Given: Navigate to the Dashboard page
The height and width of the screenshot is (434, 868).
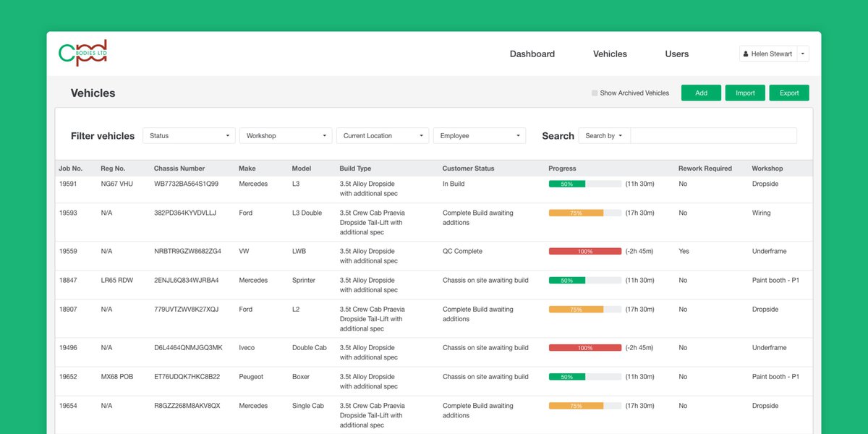Looking at the screenshot, I should point(532,54).
